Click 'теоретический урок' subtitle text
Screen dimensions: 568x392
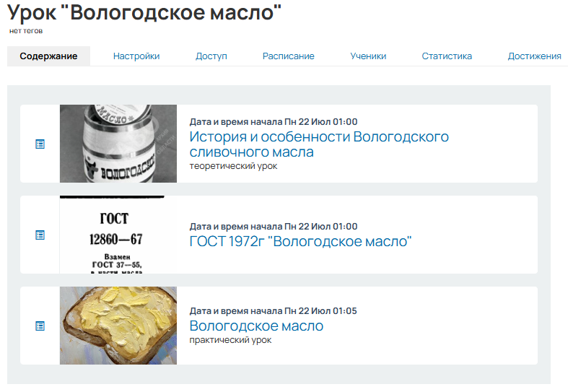coord(233,166)
